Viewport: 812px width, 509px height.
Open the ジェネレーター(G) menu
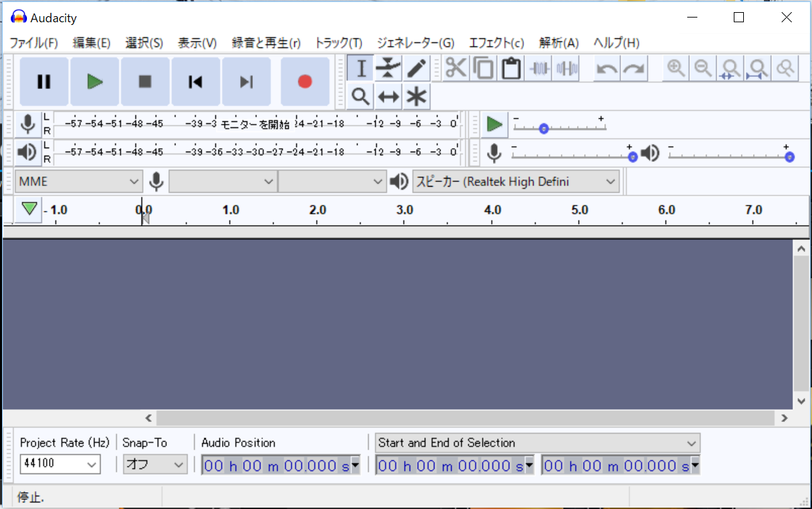(x=415, y=42)
